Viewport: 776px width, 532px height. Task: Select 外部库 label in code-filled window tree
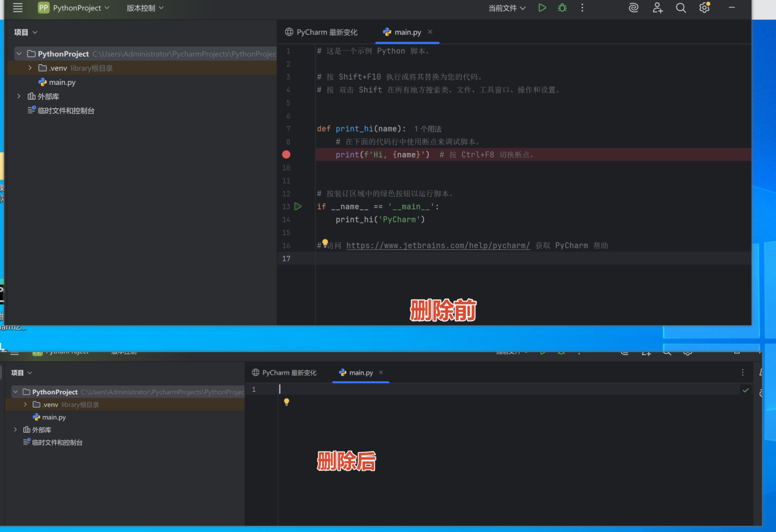48,96
